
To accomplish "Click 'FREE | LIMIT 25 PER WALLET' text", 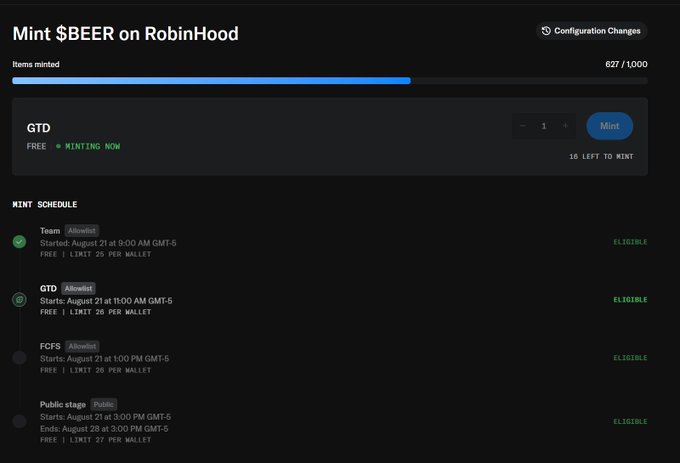I will click(95, 254).
